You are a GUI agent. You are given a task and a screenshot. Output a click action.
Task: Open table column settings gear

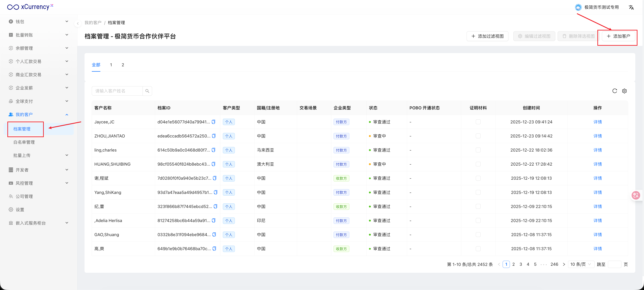point(624,91)
